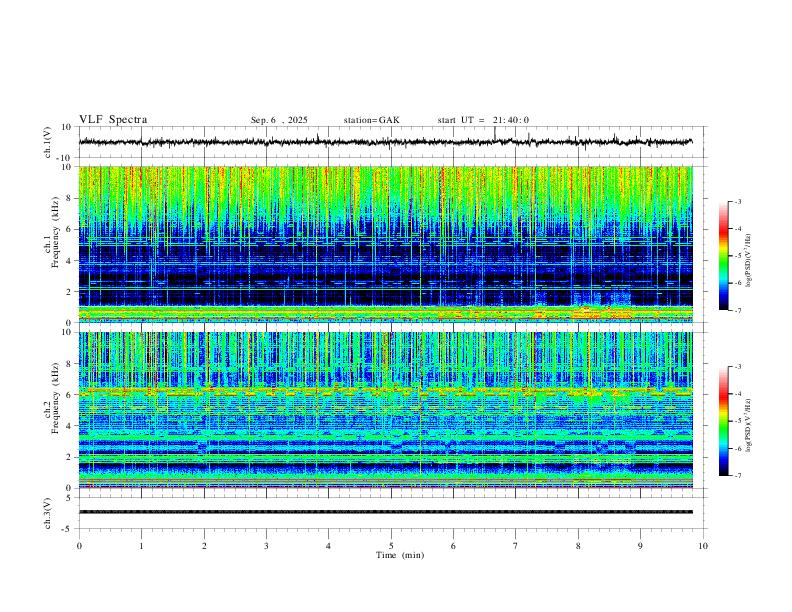The image size is (792, 612).
Task: Click ch.1 spectrogram "4" kHz tick label
Action: pyautogui.click(x=70, y=261)
